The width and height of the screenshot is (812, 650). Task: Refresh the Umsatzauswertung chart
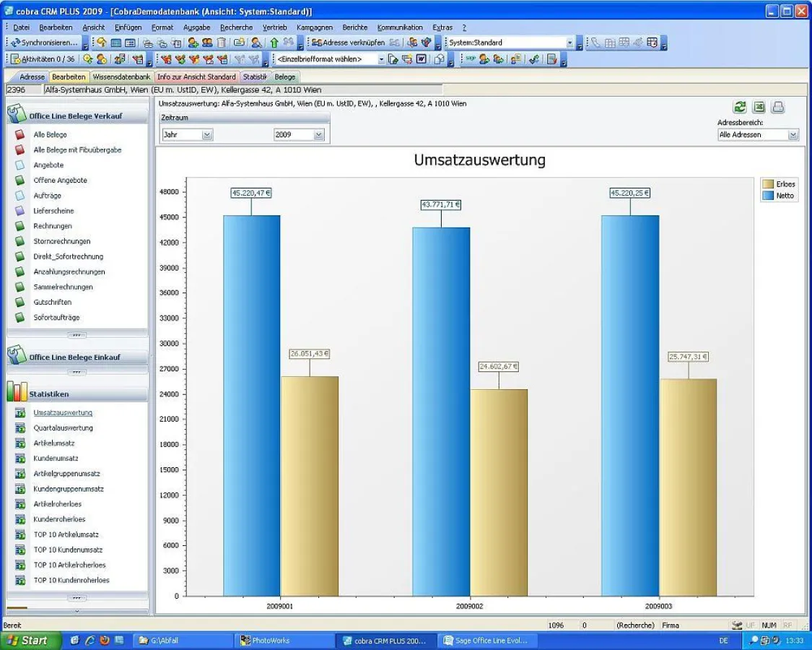740,107
